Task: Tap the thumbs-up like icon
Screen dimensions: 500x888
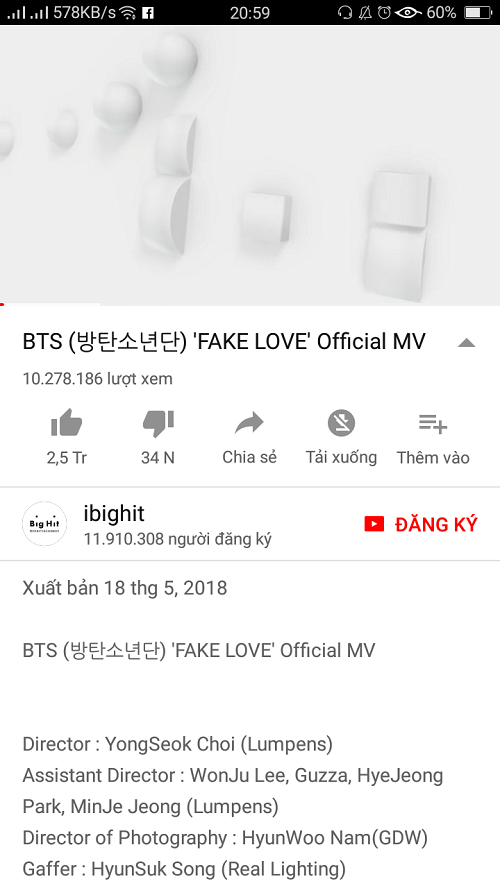Action: pyautogui.click(x=67, y=422)
